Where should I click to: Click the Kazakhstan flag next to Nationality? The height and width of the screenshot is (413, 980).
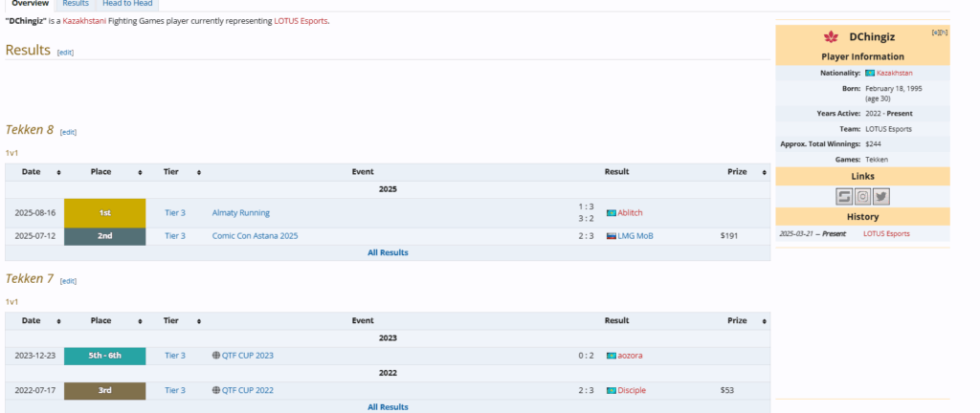[x=869, y=73]
